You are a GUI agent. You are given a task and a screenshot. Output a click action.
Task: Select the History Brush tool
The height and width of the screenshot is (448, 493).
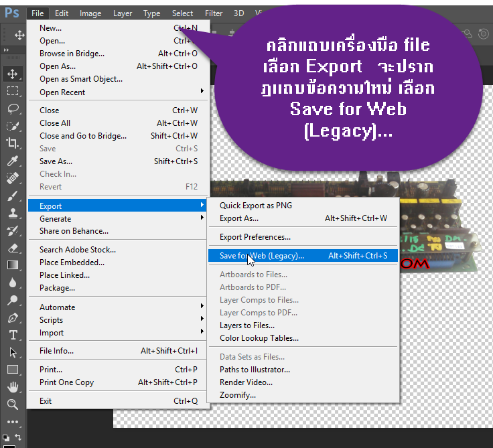(13, 231)
